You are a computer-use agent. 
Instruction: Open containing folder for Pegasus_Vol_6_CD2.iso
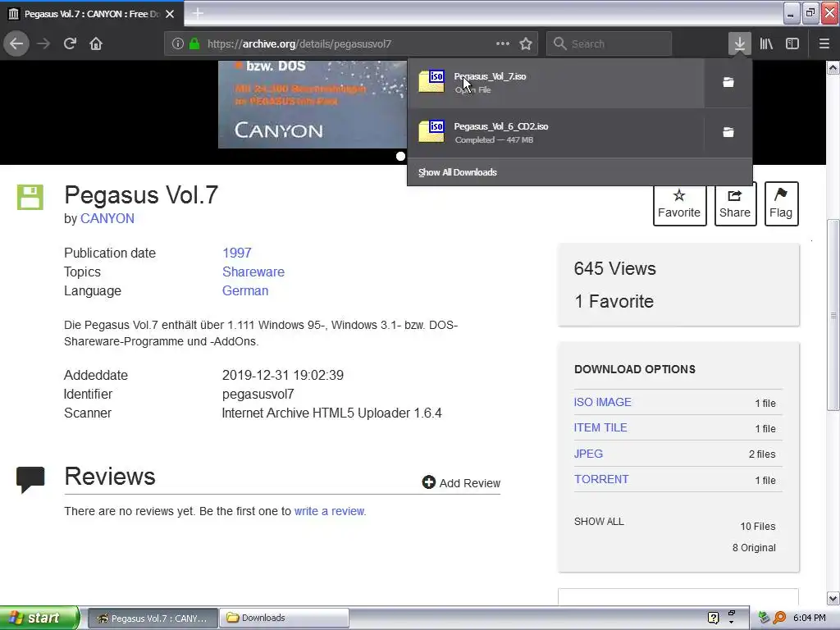point(728,132)
